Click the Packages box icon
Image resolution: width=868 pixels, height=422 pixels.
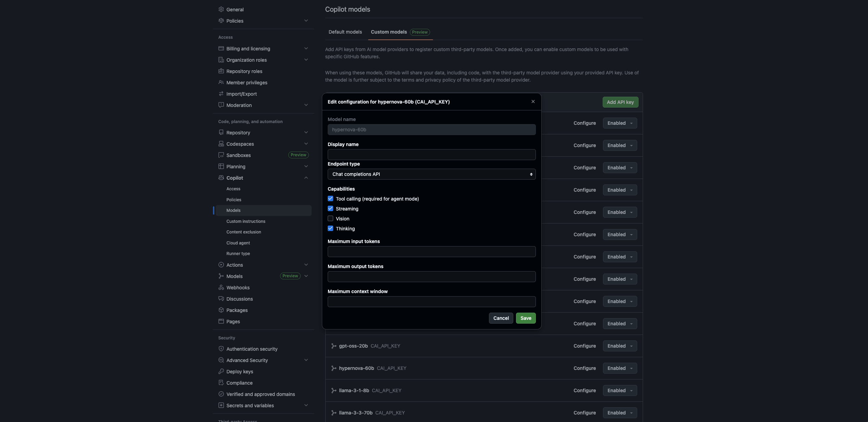pyautogui.click(x=221, y=310)
